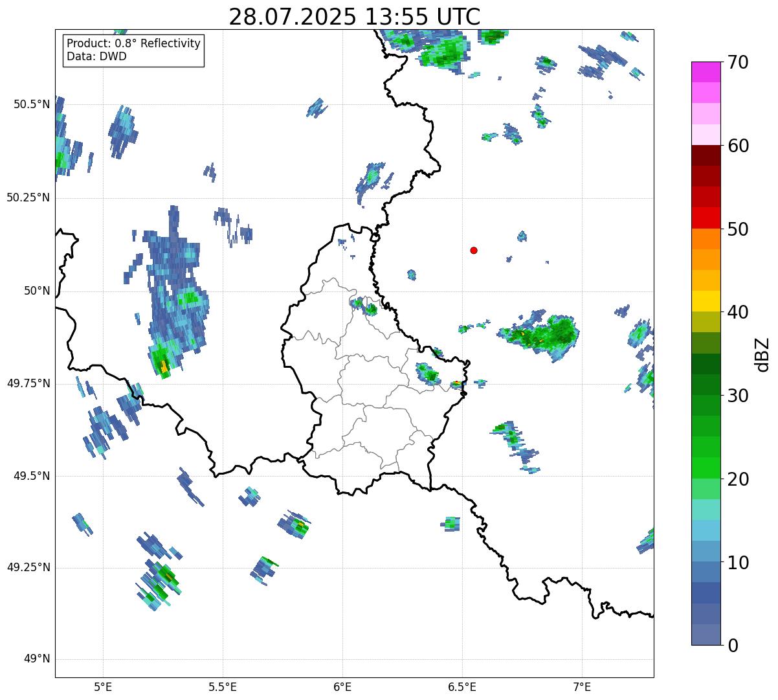Click the yellow 40 dBZ colorbar segment
Screen dimensions: 778x700
coord(706,302)
